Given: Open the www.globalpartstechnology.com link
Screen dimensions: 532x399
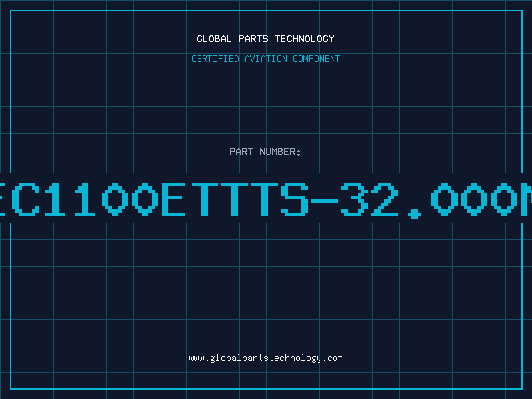Looking at the screenshot, I should (x=265, y=358).
